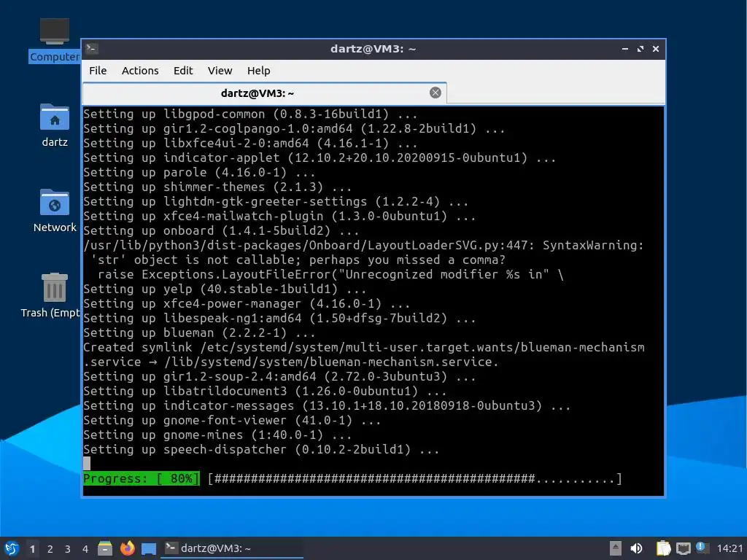Click the line 'Setting up indicator-messages'
This screenshot has width=747, height=560.
[327, 405]
